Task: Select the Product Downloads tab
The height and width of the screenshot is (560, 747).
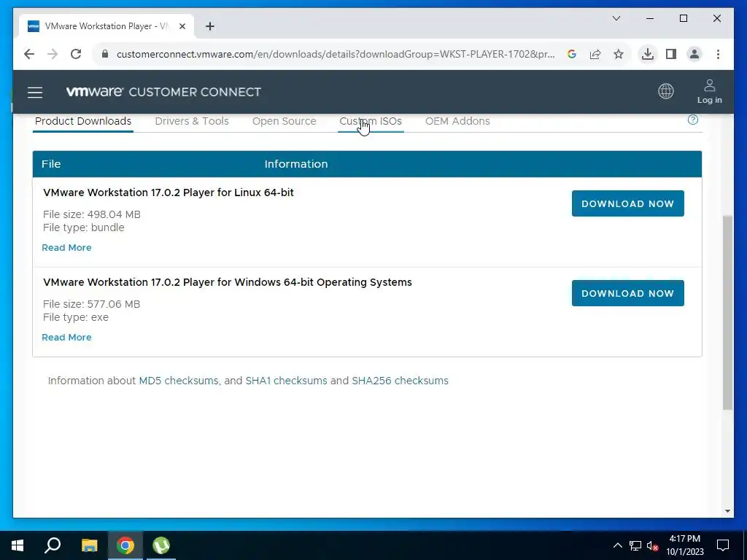Action: pyautogui.click(x=83, y=121)
